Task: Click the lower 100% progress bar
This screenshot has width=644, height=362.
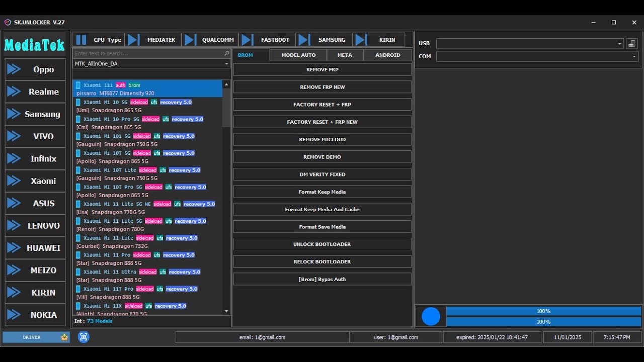Action: pyautogui.click(x=543, y=322)
